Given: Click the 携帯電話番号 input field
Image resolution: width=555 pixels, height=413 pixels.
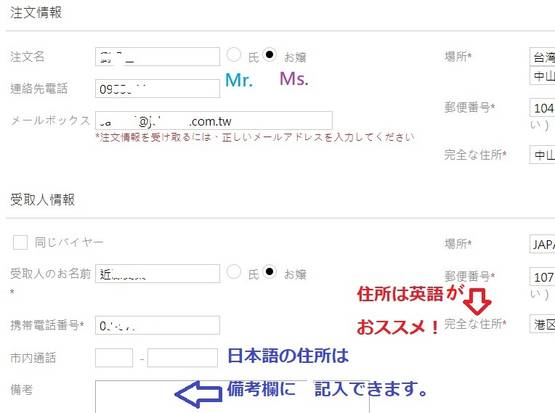Looking at the screenshot, I should click(x=158, y=325).
